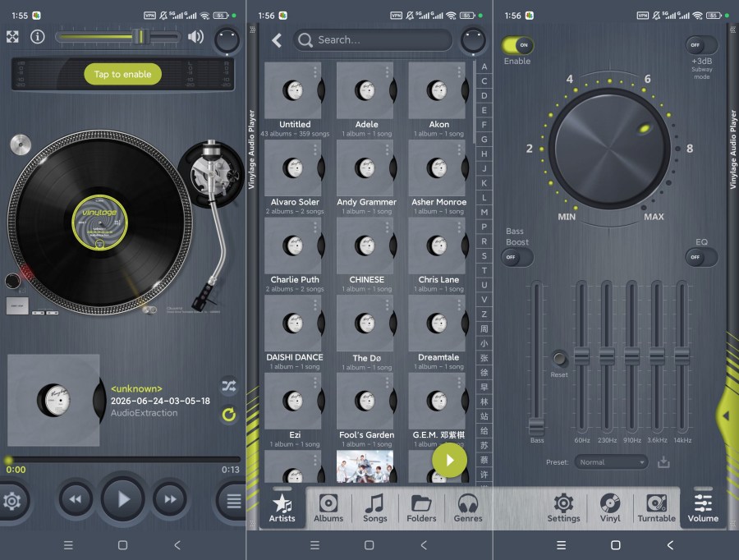Switch to the Albums tab

(x=328, y=508)
